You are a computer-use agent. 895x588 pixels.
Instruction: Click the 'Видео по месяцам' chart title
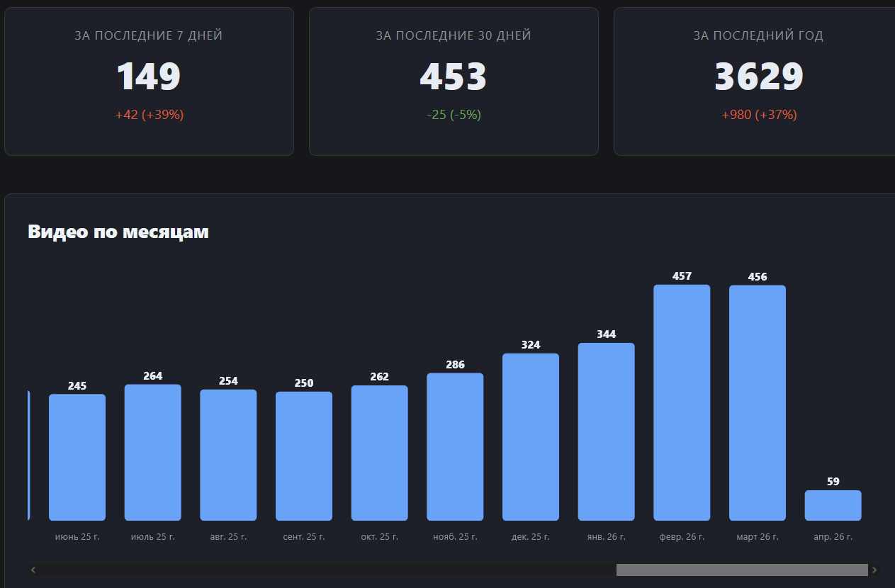click(118, 232)
